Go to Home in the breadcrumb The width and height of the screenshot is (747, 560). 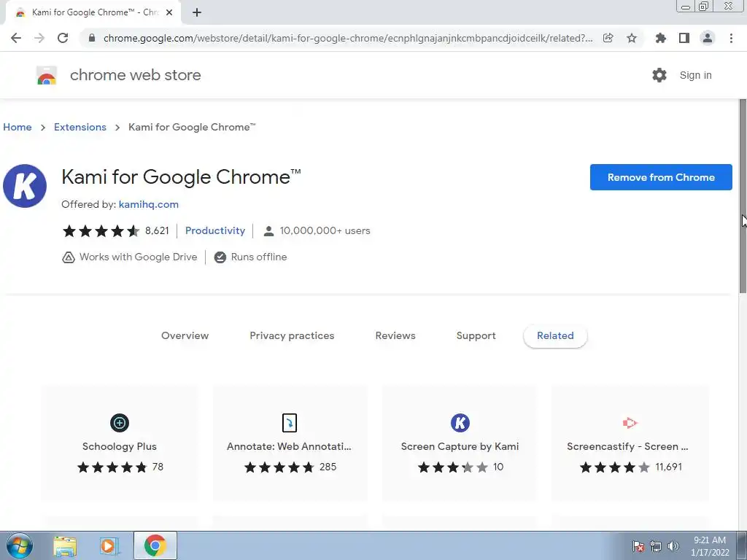pyautogui.click(x=18, y=127)
